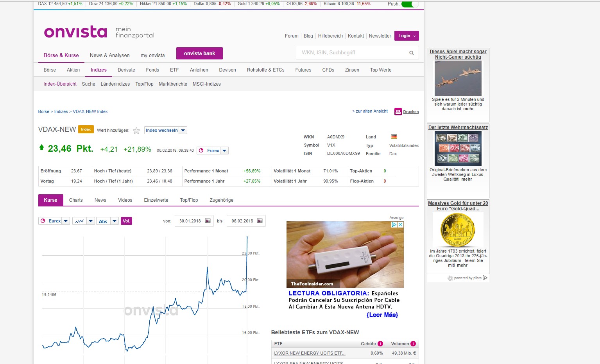Select Rohstoffe & ETCs in navigation

click(265, 70)
